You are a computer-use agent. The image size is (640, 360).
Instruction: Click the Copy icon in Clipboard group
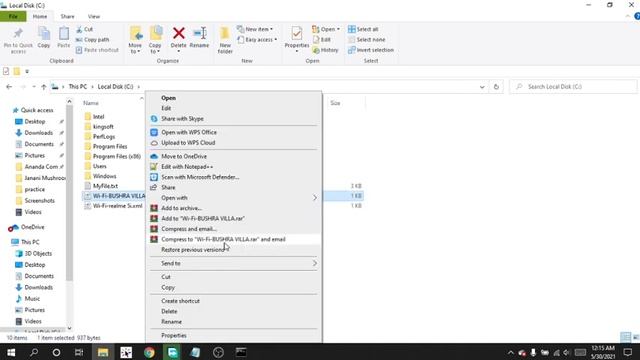click(44, 33)
